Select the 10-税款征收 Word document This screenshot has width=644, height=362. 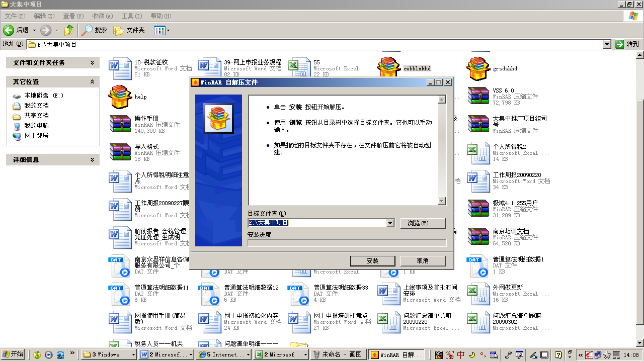pyautogui.click(x=120, y=68)
